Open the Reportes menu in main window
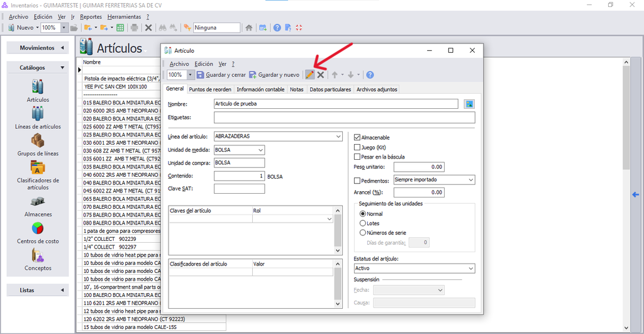Image resolution: width=644 pixels, height=334 pixels. (91, 17)
